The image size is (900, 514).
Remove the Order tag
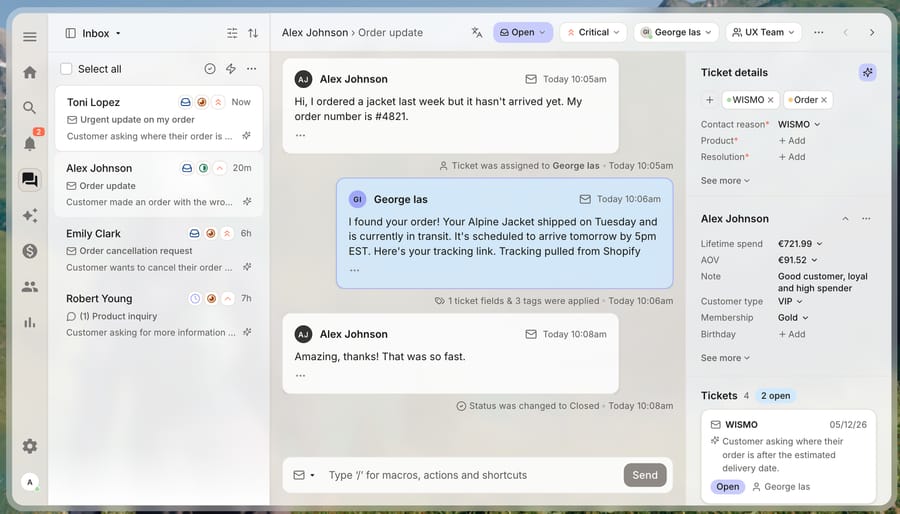[824, 100]
